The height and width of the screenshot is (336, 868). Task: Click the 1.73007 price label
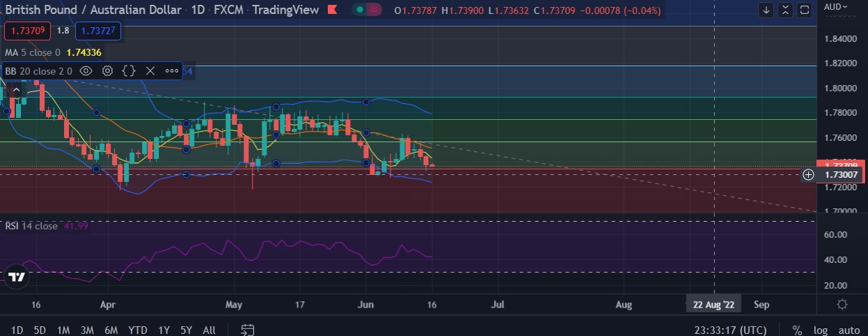(x=842, y=174)
